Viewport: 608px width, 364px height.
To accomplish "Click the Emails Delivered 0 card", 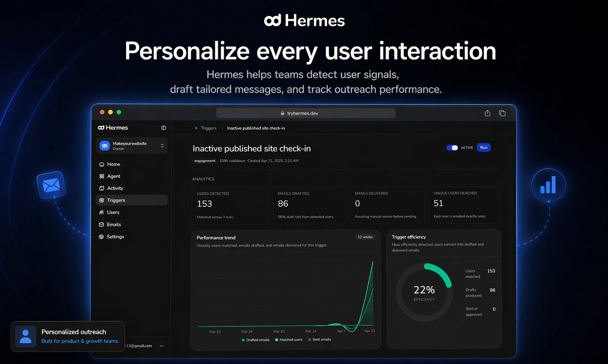I will [x=387, y=205].
